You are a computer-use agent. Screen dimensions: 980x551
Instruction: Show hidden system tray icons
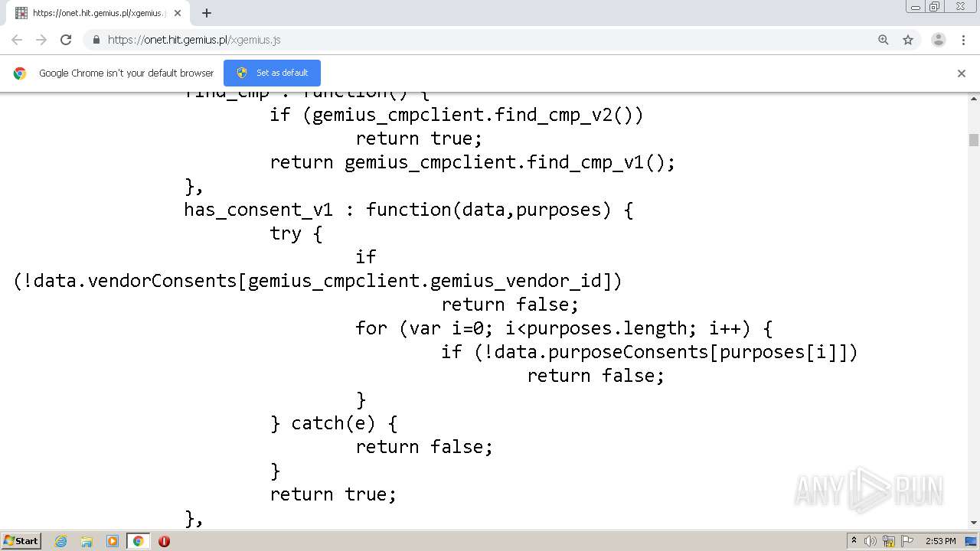coord(854,541)
